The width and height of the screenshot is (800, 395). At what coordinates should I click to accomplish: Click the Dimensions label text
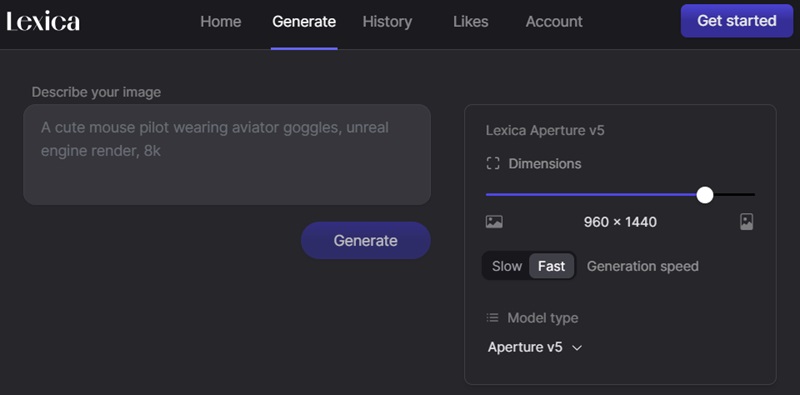545,164
